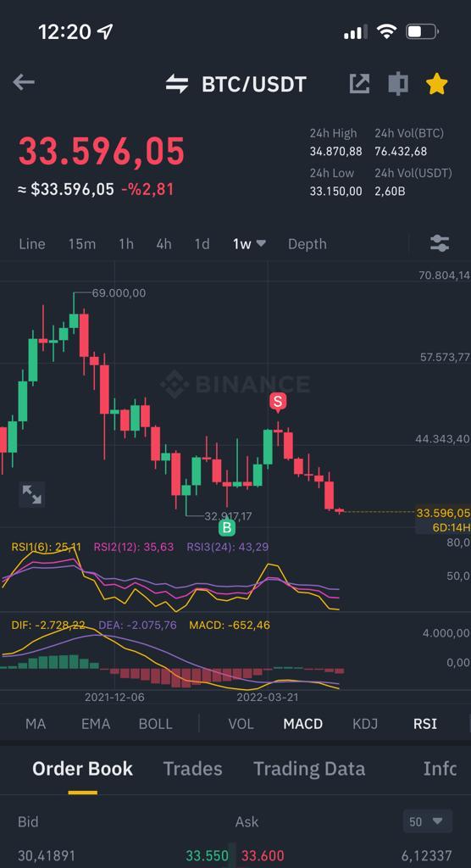
Task: Toggle the VOL indicator
Action: (x=241, y=724)
